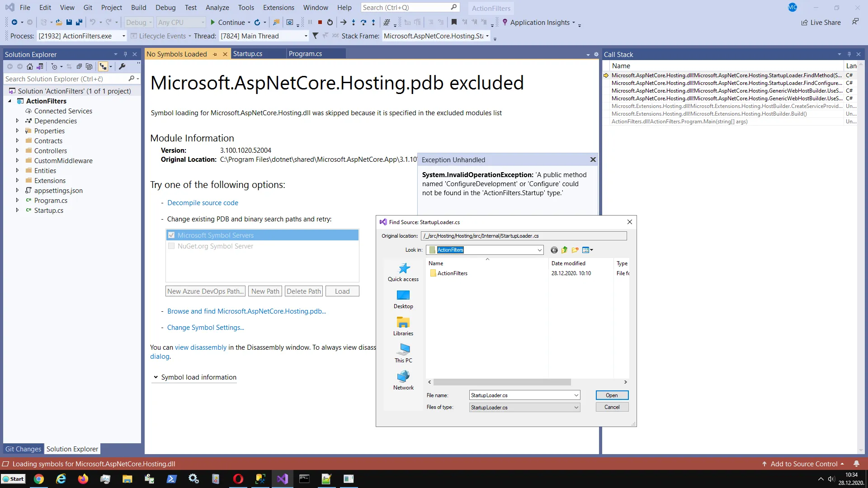Click the Open button in dialog

click(x=612, y=395)
